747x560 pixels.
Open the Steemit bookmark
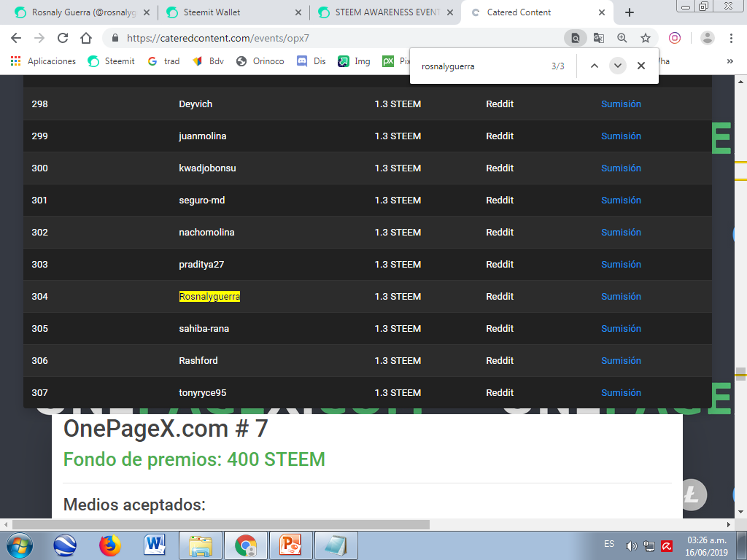pyautogui.click(x=111, y=61)
